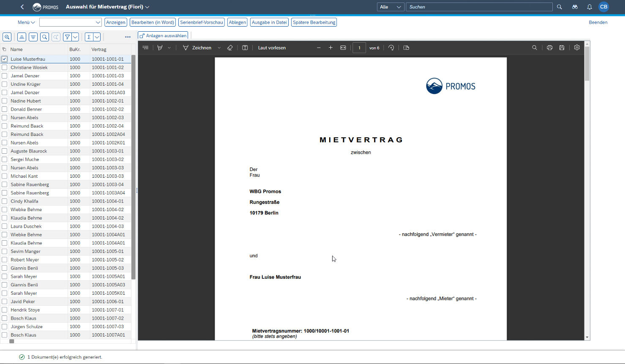
Task: Click the 'Anlagen auswählen' button
Action: (163, 35)
